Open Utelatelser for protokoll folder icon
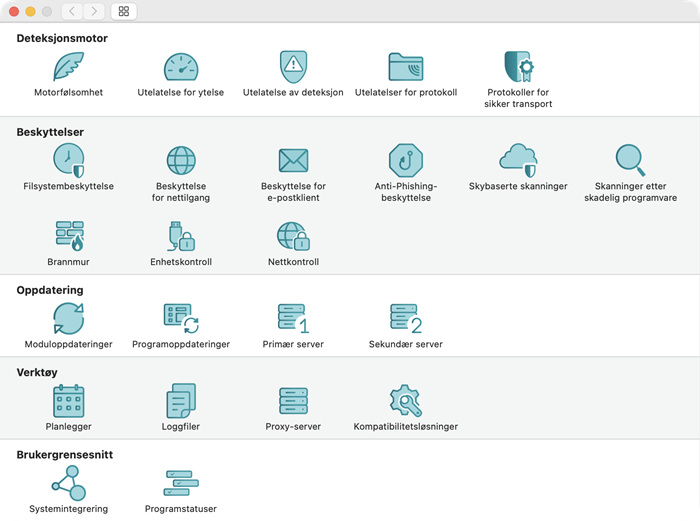The width and height of the screenshot is (700, 521). (406, 67)
